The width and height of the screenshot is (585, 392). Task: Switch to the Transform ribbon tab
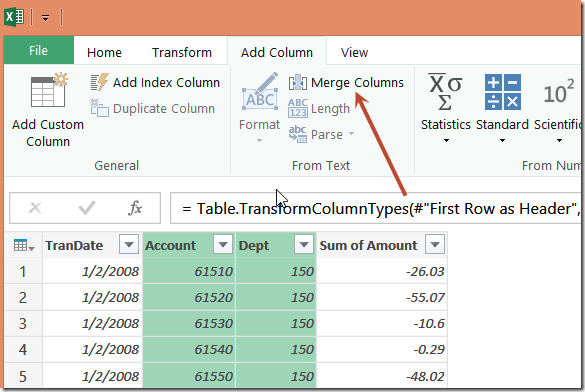(182, 53)
